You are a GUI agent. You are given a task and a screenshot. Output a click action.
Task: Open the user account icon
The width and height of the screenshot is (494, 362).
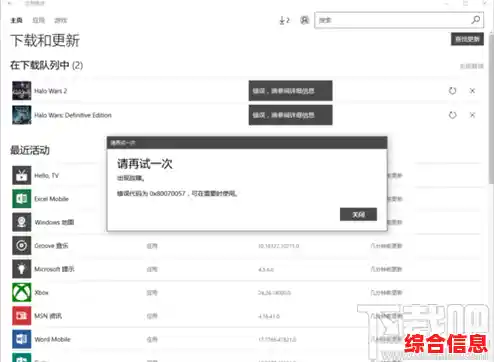coord(304,20)
